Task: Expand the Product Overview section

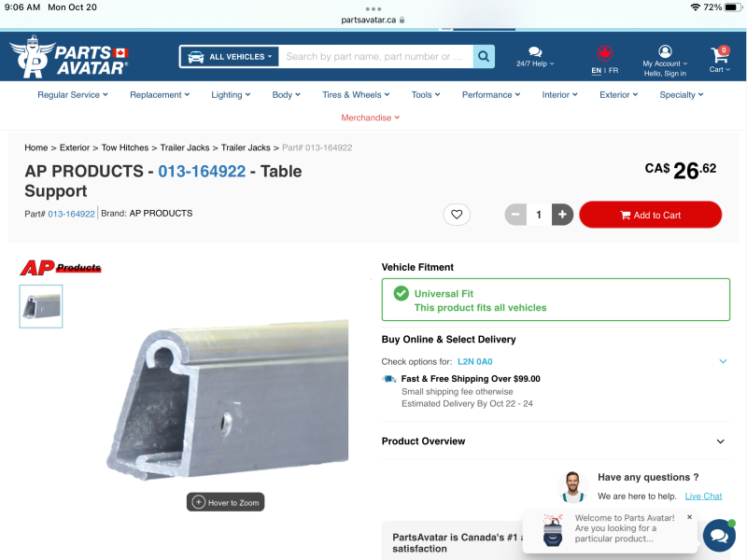Action: point(556,441)
